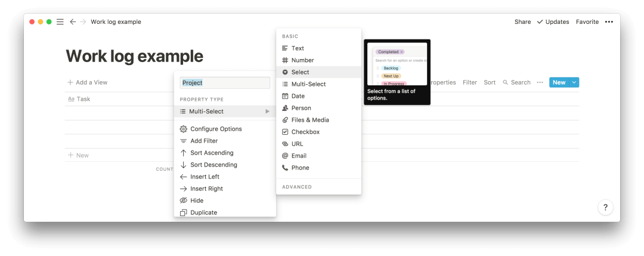
Task: Click the Email at-sign icon
Action: click(x=285, y=155)
